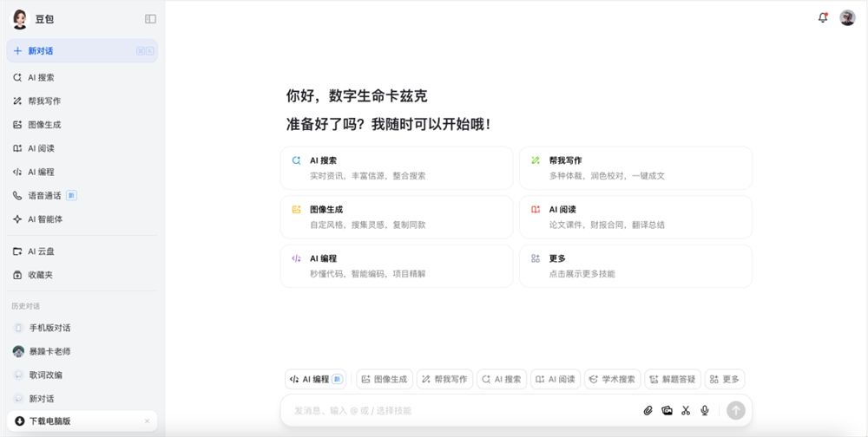Select the 帮我写作 card in the center
868x437 pixels.
point(635,168)
